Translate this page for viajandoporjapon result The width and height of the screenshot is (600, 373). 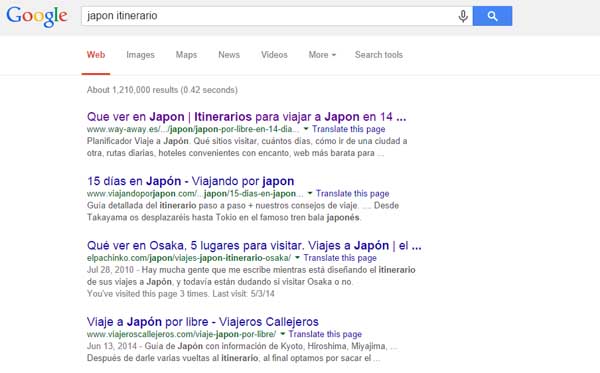click(352, 193)
